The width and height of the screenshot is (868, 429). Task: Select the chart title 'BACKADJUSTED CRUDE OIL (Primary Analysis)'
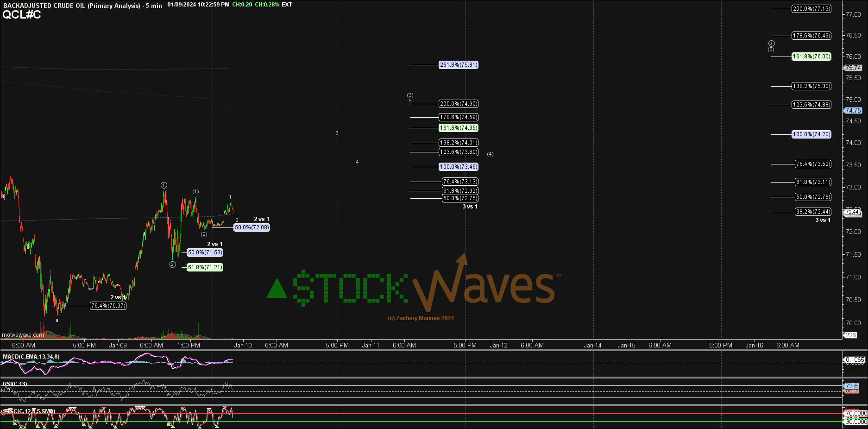coord(72,6)
